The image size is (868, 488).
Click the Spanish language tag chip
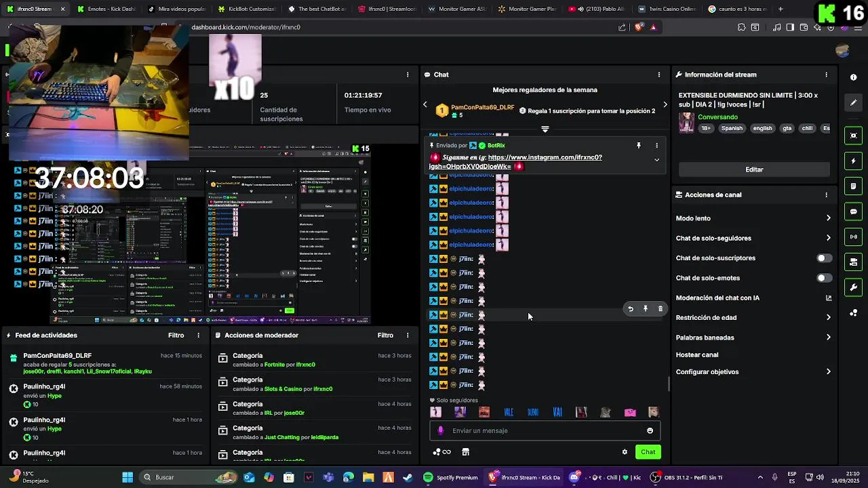pos(732,128)
